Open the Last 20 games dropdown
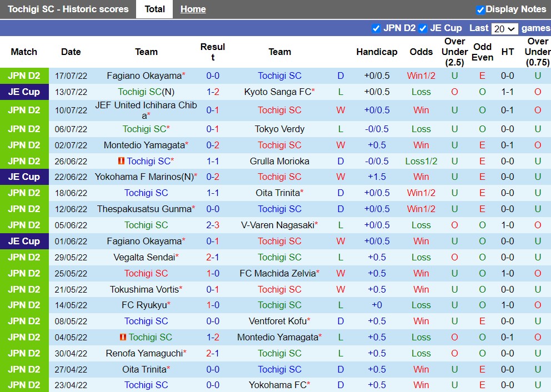 click(505, 29)
